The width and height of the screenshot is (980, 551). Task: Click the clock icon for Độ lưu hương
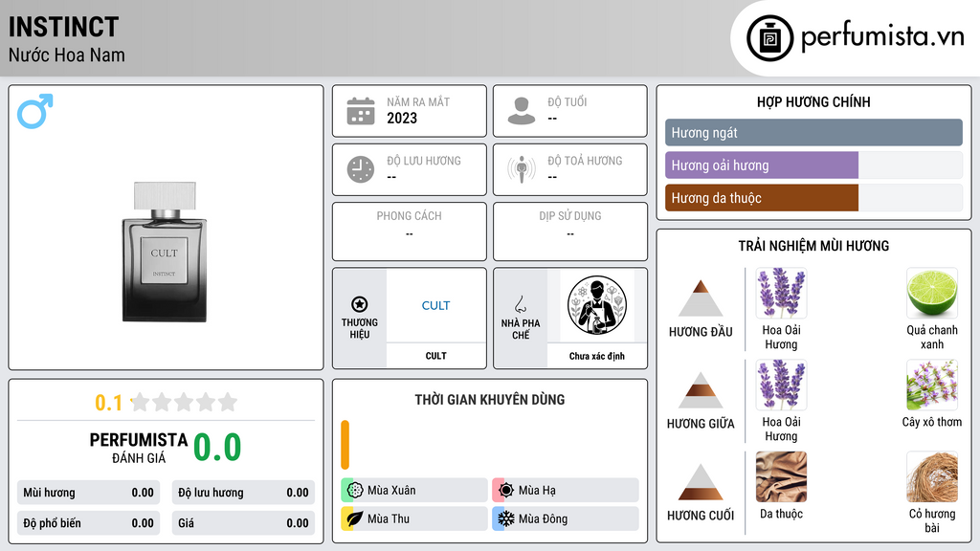[361, 169]
